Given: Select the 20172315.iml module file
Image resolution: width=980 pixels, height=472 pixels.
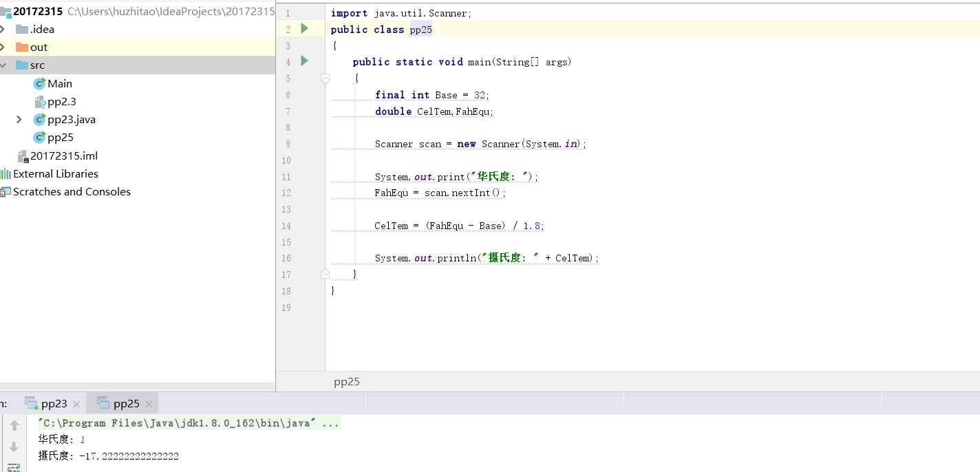Looking at the screenshot, I should tap(64, 155).
